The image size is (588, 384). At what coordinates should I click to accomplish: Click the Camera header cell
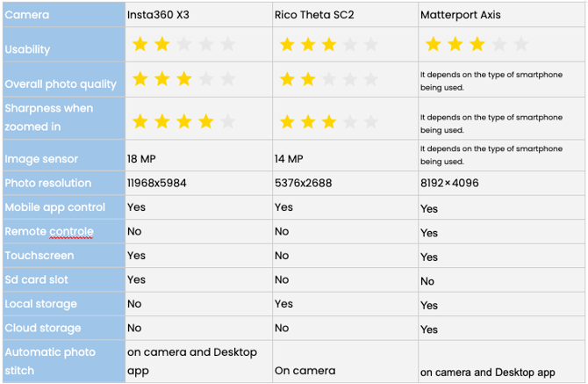[27, 15]
